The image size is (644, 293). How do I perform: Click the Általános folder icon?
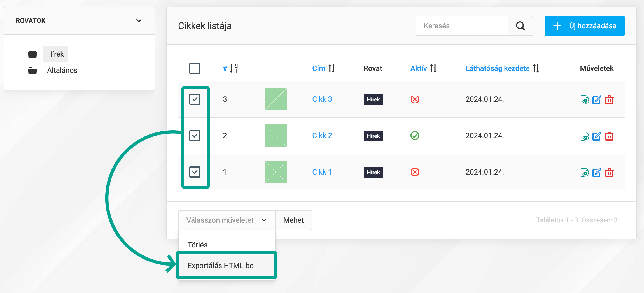(x=32, y=70)
